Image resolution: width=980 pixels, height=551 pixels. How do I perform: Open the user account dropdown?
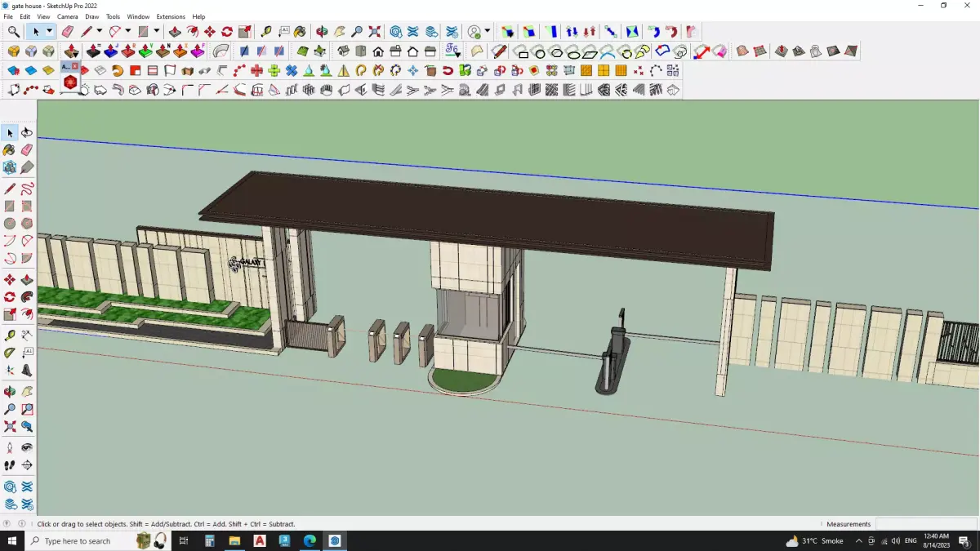(x=488, y=32)
